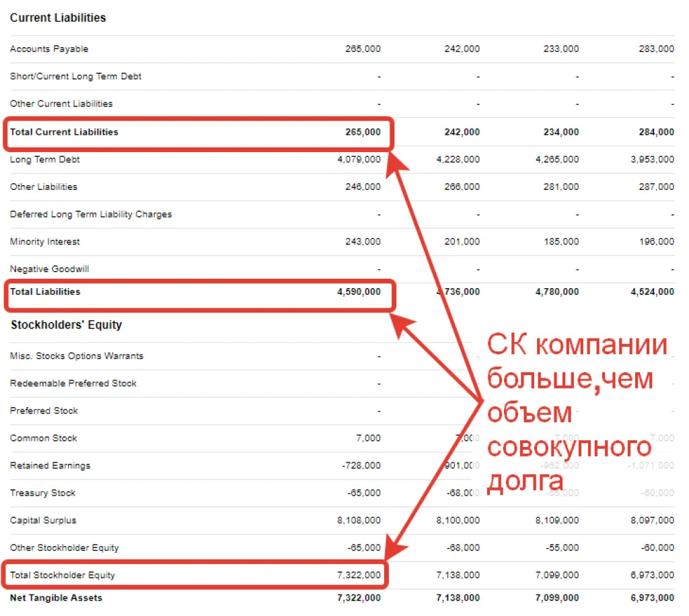Open the Minority Interest row label
This screenshot has height=616, width=689.
point(45,242)
